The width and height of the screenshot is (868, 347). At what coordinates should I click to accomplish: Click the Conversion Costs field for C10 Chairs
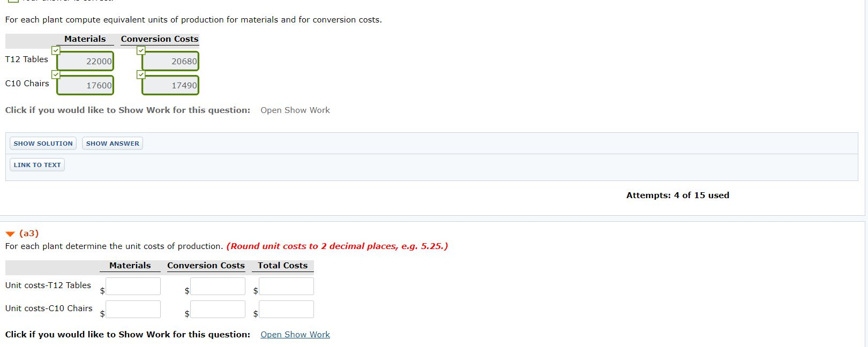click(x=218, y=309)
